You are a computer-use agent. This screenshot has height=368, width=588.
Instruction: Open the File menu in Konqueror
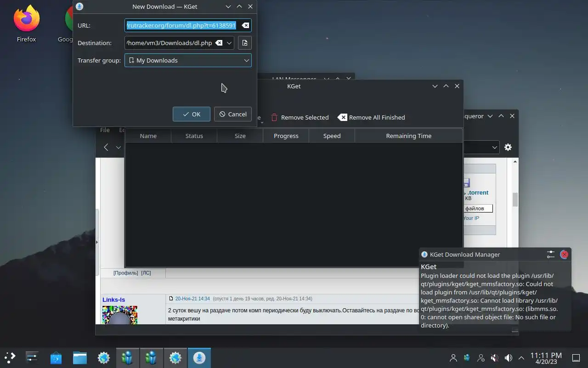click(x=105, y=130)
